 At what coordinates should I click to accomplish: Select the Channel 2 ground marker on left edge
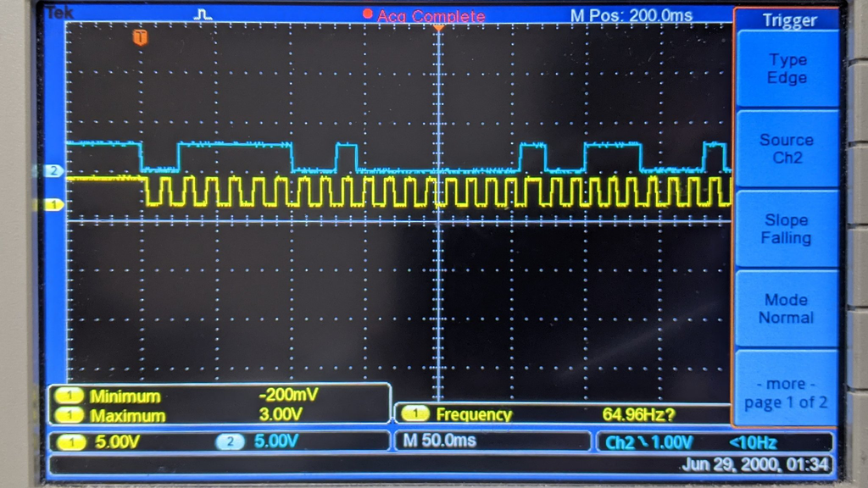55,170
